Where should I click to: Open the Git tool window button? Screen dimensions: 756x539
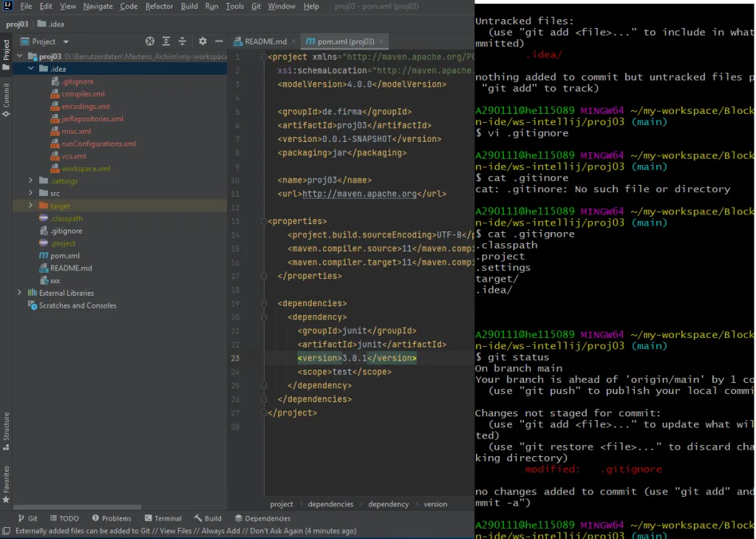(27, 518)
